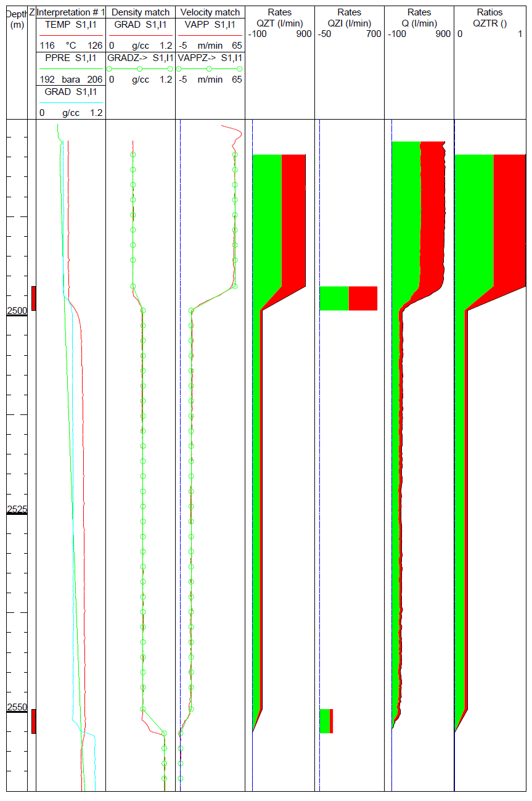The height and width of the screenshot is (801, 532).
Task: Click the Velocity match track title
Action: click(x=210, y=12)
